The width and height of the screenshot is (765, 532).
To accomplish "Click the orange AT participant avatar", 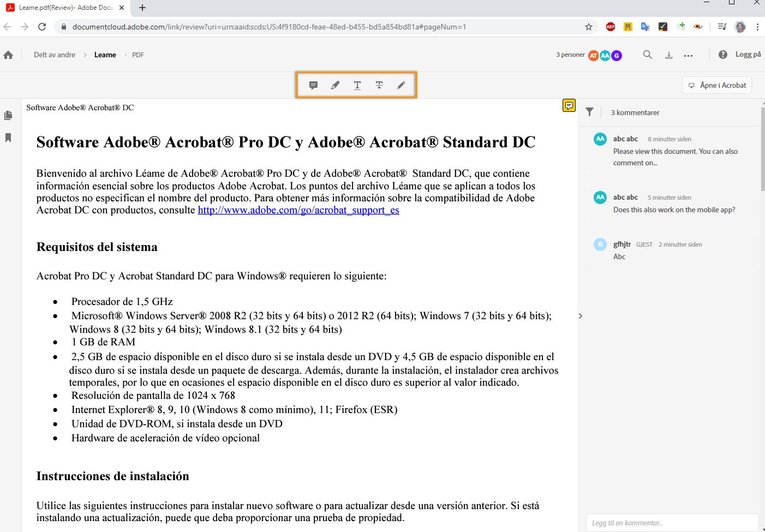I will click(x=594, y=55).
